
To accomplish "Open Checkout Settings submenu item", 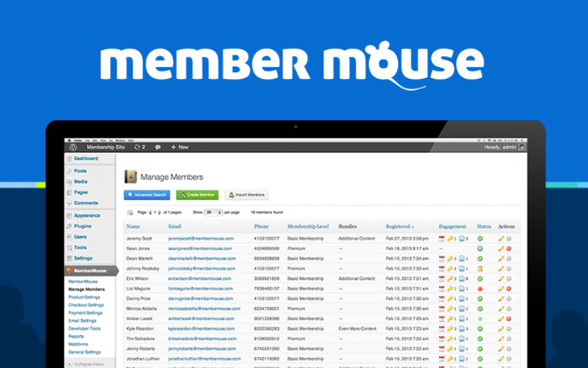I will 87,305.
